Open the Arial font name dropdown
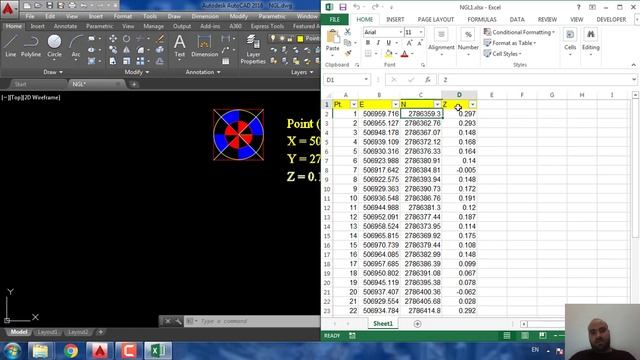Viewport: 640px width, 360px height. click(400, 32)
